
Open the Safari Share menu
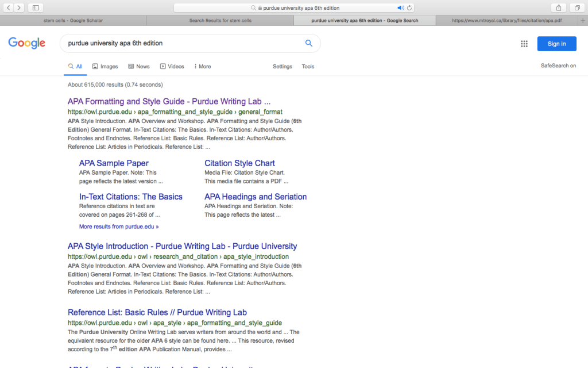point(558,7)
